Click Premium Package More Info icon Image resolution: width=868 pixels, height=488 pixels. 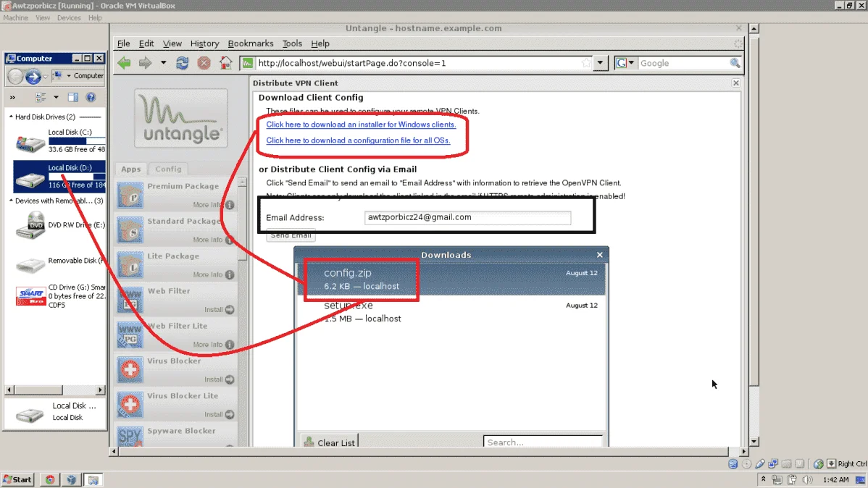click(230, 205)
